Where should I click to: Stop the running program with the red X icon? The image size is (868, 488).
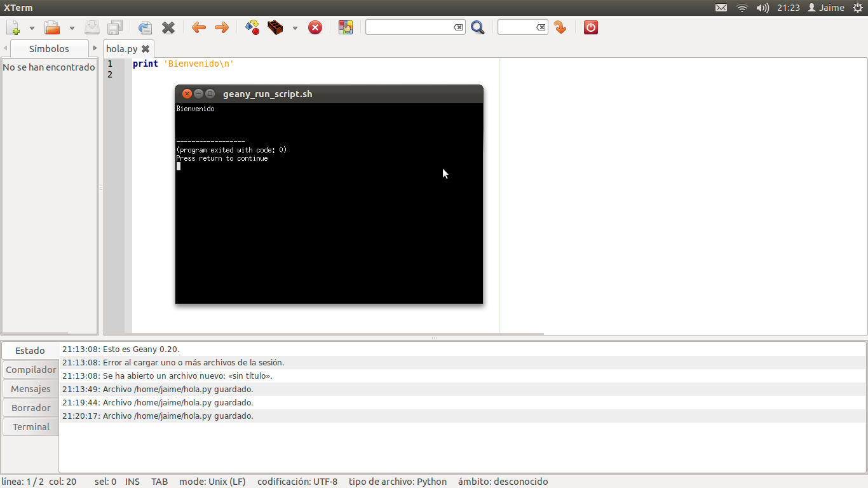(315, 27)
